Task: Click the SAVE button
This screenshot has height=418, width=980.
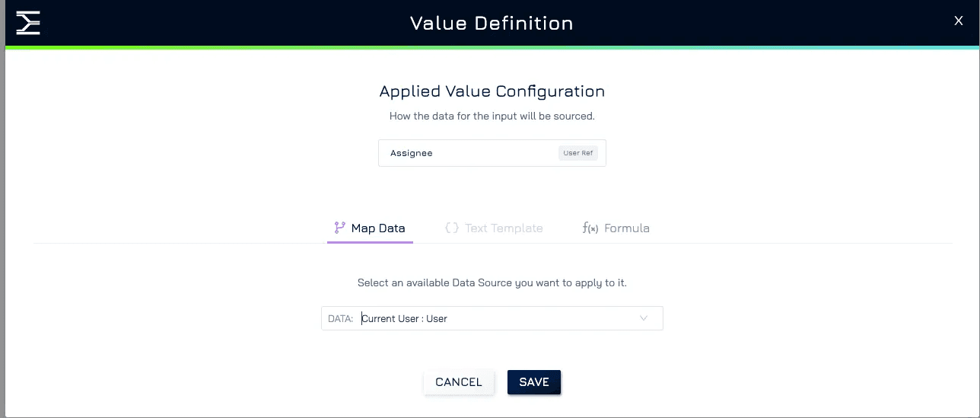Action: (534, 382)
